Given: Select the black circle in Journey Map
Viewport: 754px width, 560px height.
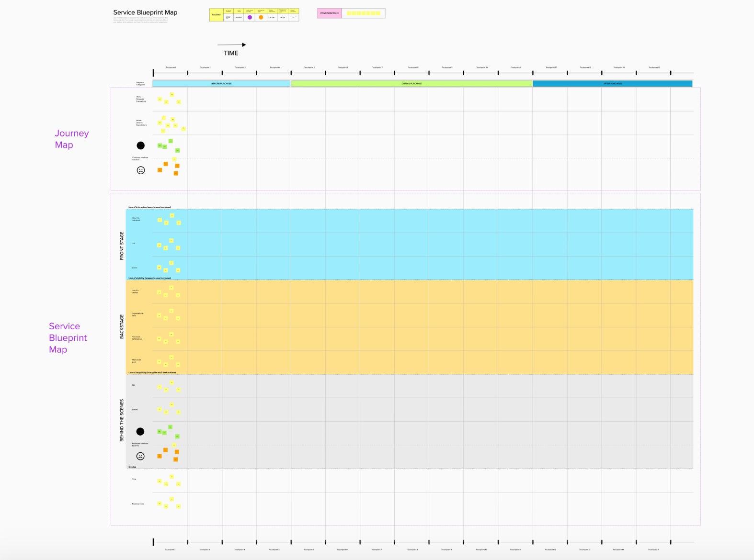Looking at the screenshot, I should pos(140,146).
